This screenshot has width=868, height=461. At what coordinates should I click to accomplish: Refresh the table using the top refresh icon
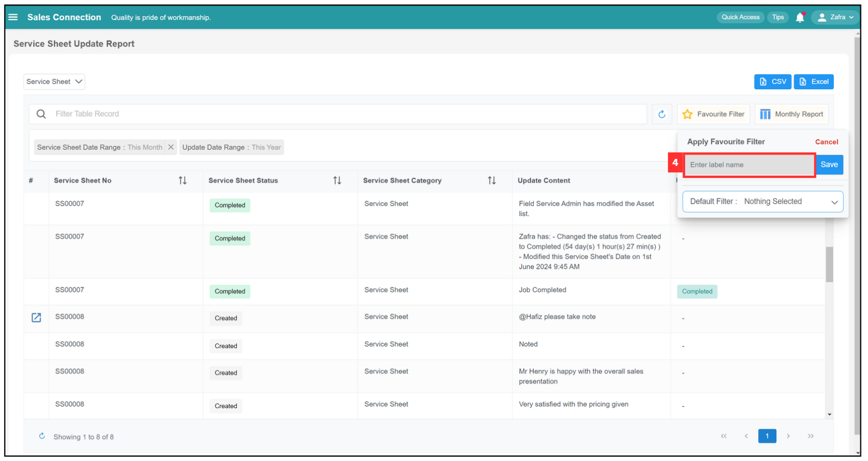(661, 114)
